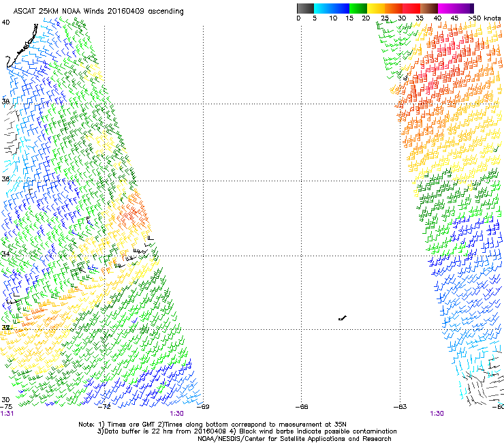This screenshot has width=504, height=443.
Task: Click the gray 0-5 knot color swatch
Action: [x=305, y=8]
